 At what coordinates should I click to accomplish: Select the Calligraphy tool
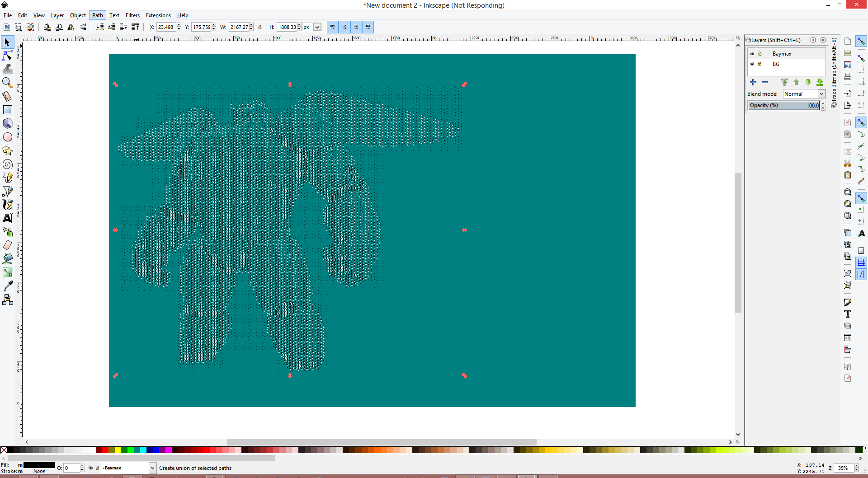click(8, 205)
